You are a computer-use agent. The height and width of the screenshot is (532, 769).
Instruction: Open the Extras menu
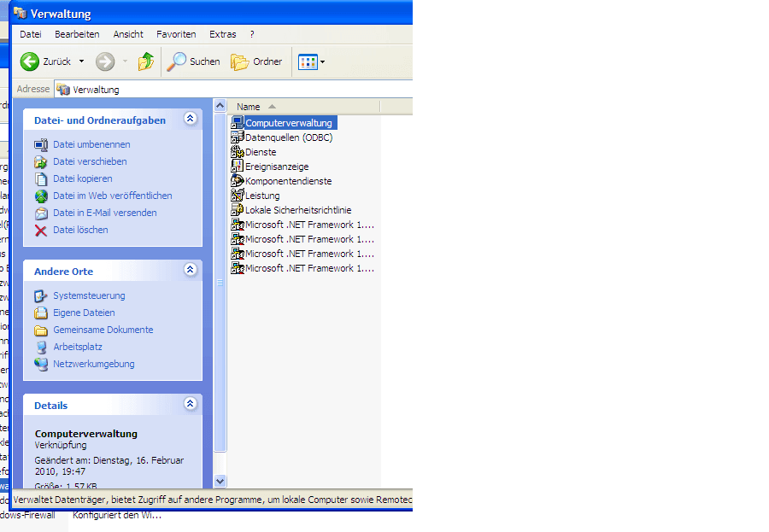(223, 34)
